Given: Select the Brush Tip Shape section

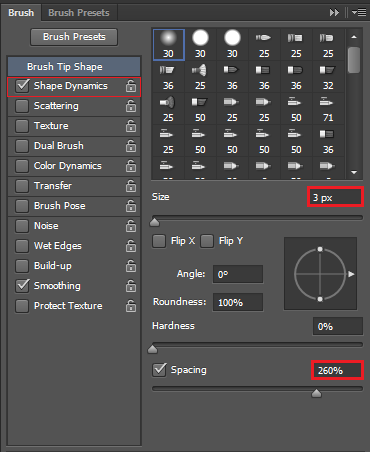Looking at the screenshot, I should click(x=74, y=67).
